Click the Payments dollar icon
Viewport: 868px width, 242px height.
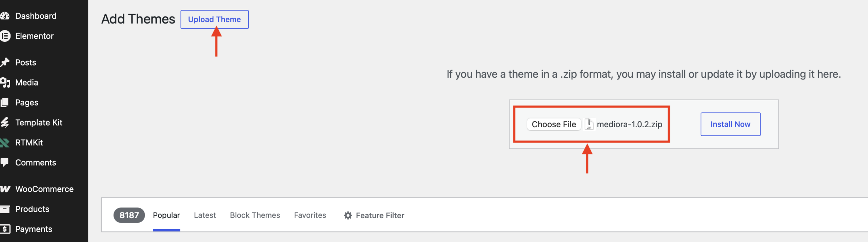pyautogui.click(x=5, y=229)
